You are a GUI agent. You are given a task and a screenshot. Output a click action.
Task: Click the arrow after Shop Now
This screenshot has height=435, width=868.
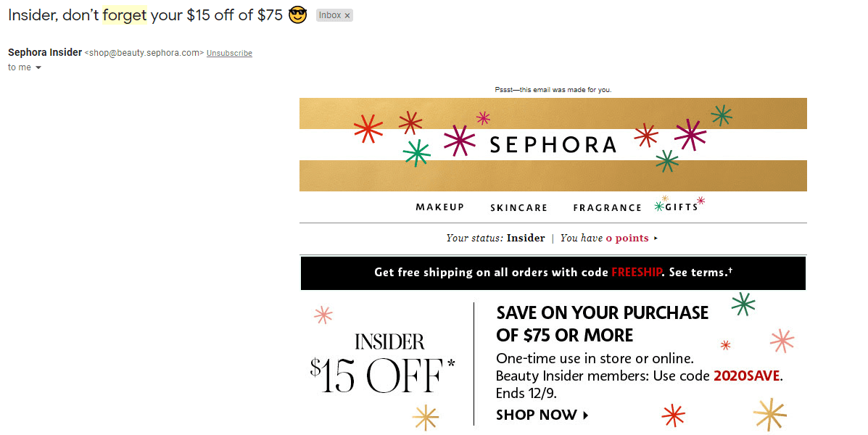pyautogui.click(x=586, y=415)
